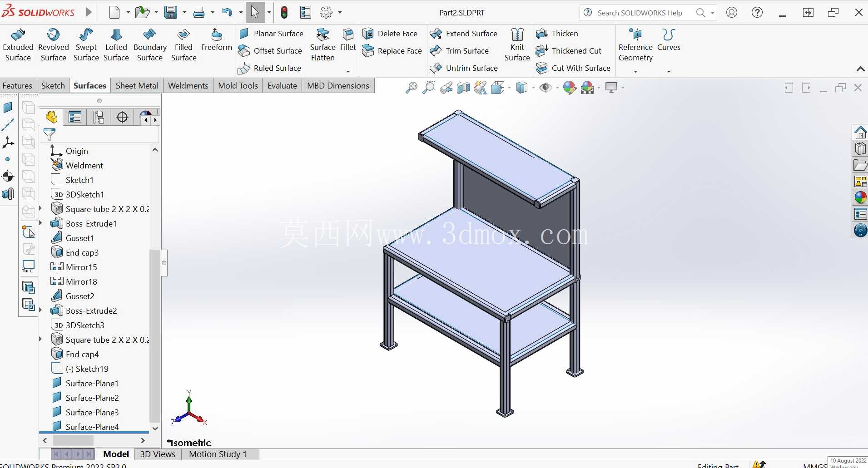The image size is (868, 468).
Task: Click the Print icon
Action: pos(199,12)
